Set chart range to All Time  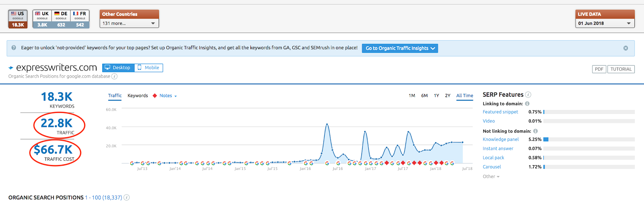coord(464,96)
